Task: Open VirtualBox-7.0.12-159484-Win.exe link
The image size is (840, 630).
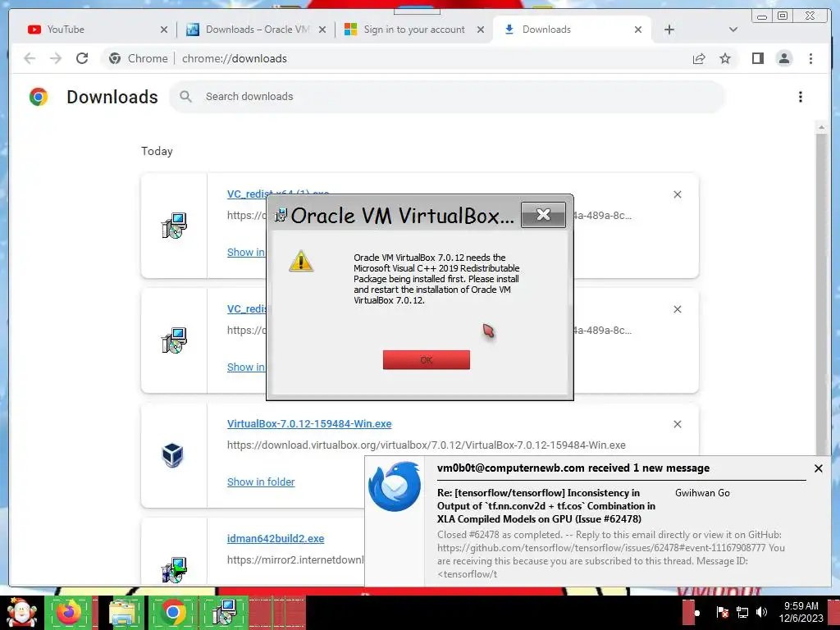Action: [x=309, y=424]
